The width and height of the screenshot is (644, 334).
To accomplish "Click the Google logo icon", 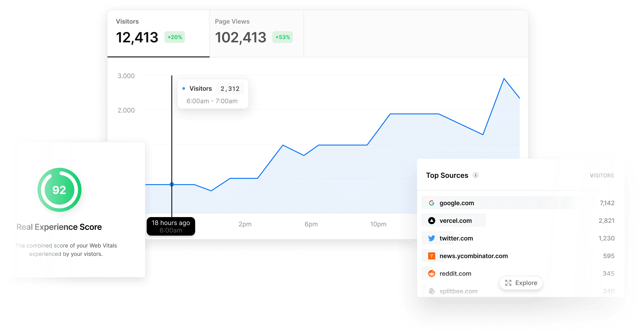I will click(431, 203).
